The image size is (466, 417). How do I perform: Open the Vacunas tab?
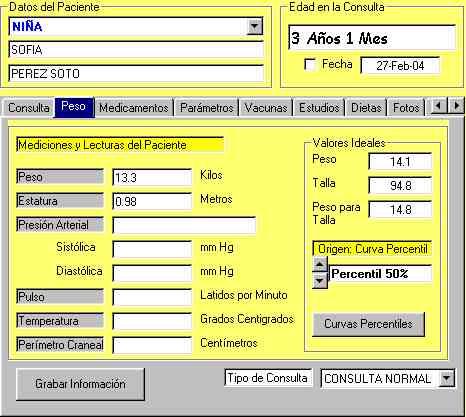[x=266, y=108]
